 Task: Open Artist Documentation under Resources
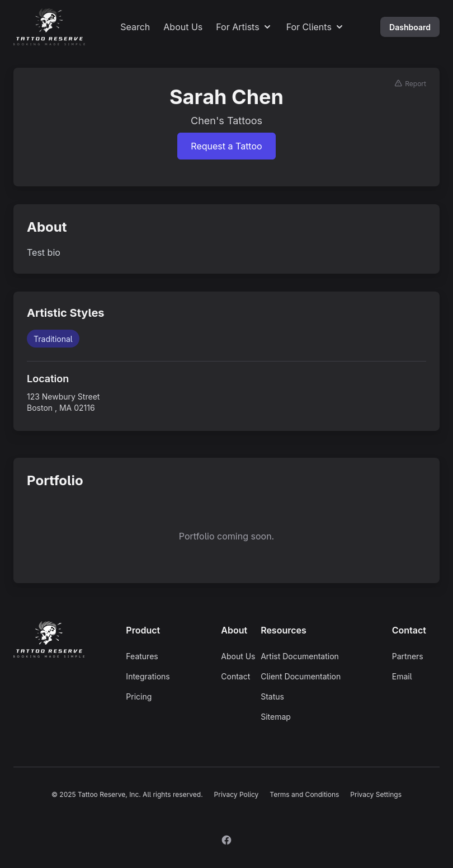300,656
